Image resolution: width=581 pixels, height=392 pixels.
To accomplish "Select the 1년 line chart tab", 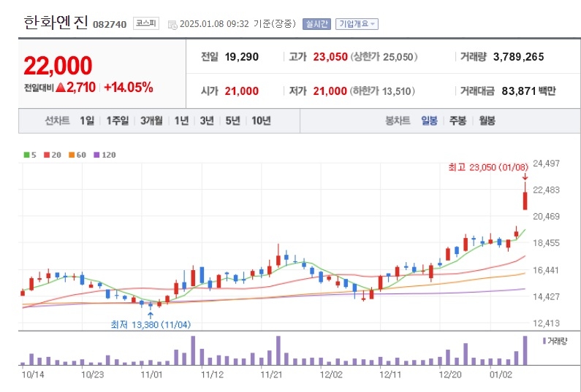I will (x=181, y=120).
